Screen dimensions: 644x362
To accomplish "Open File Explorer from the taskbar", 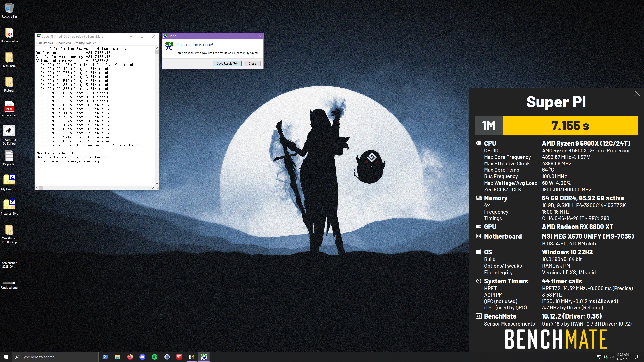I will (117, 357).
